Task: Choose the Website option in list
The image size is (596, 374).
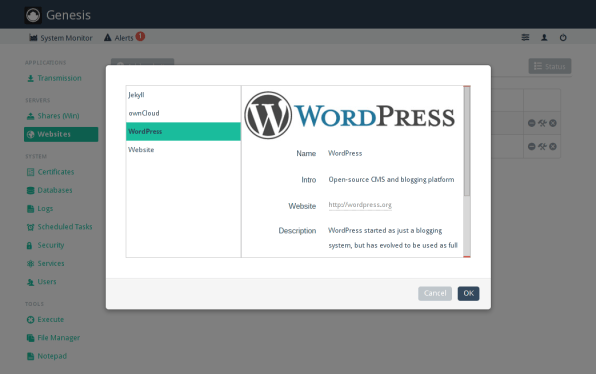Action: 183,150
